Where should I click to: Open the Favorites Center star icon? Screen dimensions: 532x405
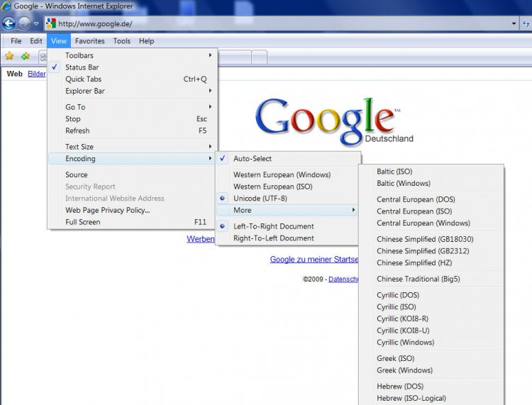pyautogui.click(x=9, y=56)
